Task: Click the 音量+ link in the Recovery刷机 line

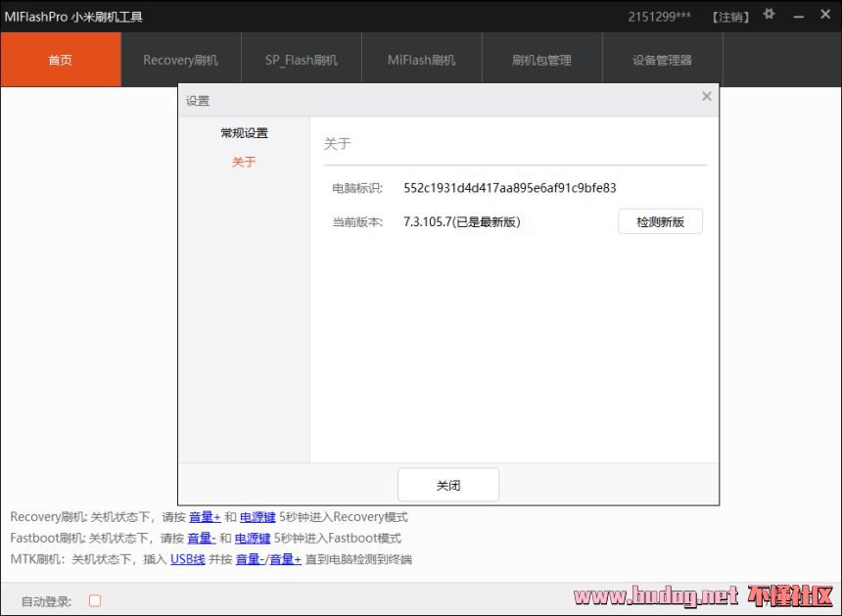Action: coord(205,517)
